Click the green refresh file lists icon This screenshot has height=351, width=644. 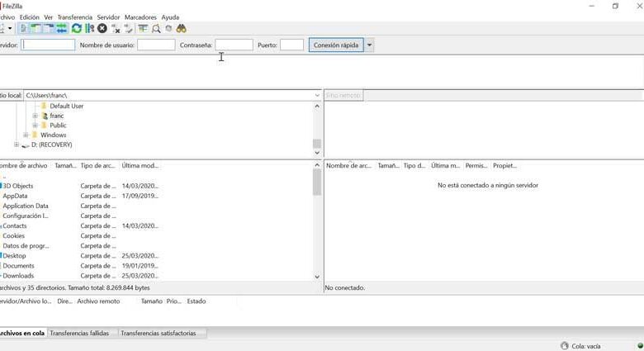(77, 28)
